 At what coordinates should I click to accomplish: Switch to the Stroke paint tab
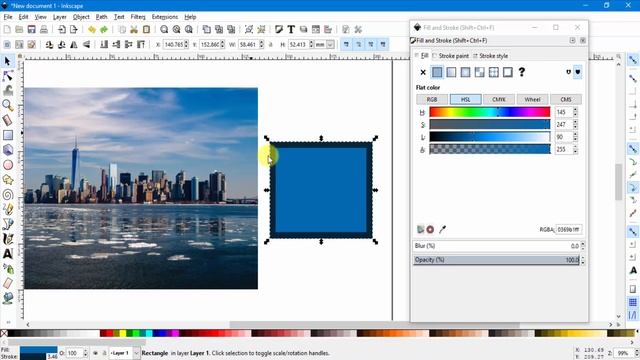pos(451,56)
